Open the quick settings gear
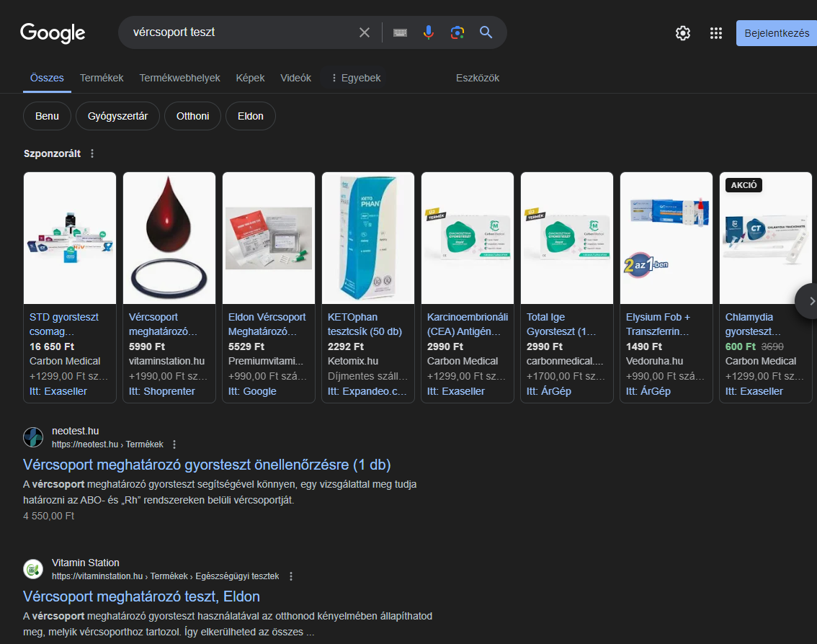 pos(682,33)
